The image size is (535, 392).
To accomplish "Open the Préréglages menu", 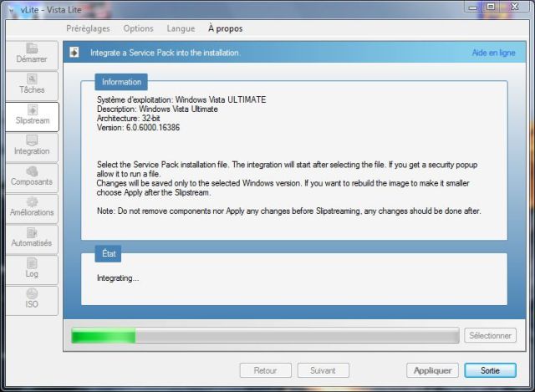I will (88, 28).
